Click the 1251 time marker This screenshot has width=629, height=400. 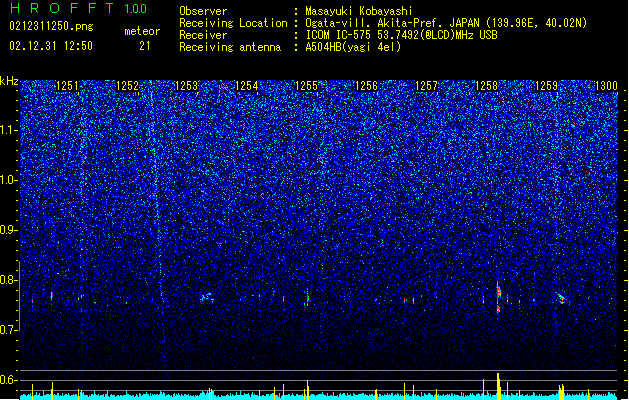67,86
